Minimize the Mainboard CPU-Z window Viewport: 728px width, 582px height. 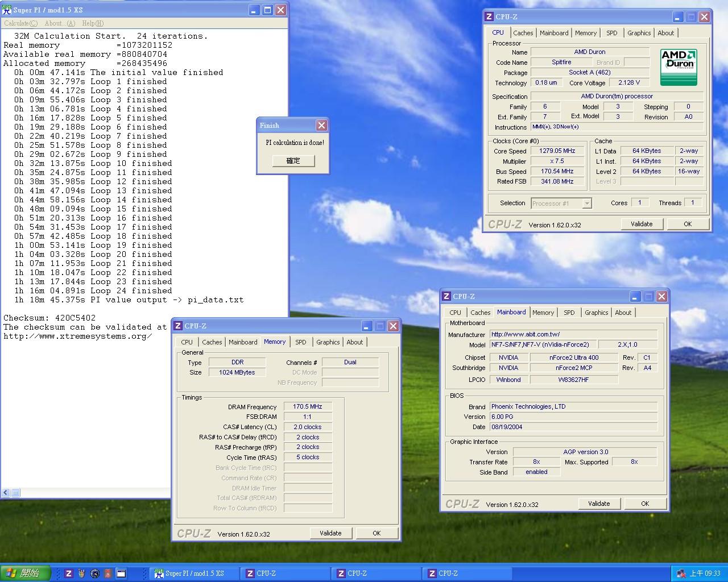pos(635,297)
